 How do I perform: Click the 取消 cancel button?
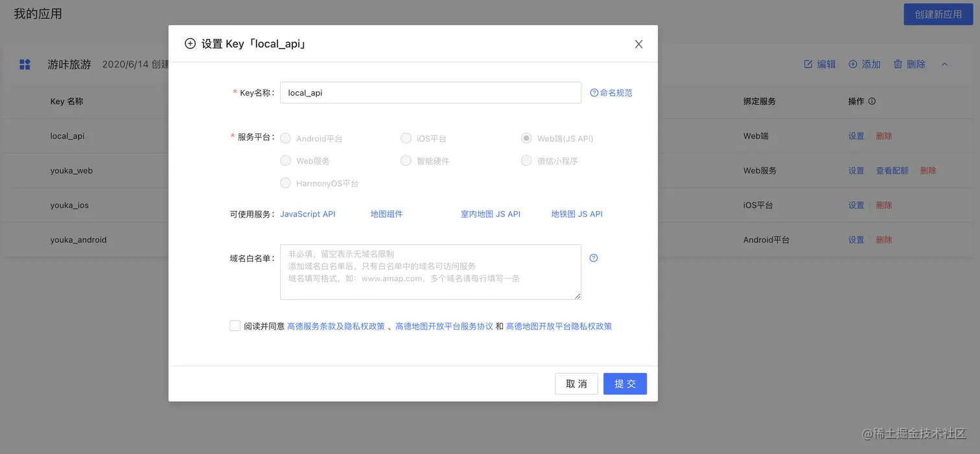click(x=576, y=383)
